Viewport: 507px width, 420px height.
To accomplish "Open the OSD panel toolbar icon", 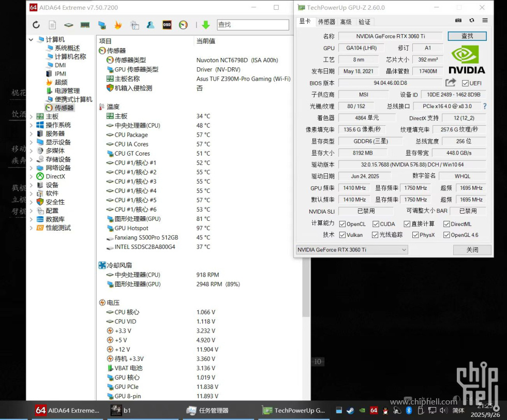I will pyautogui.click(x=167, y=25).
